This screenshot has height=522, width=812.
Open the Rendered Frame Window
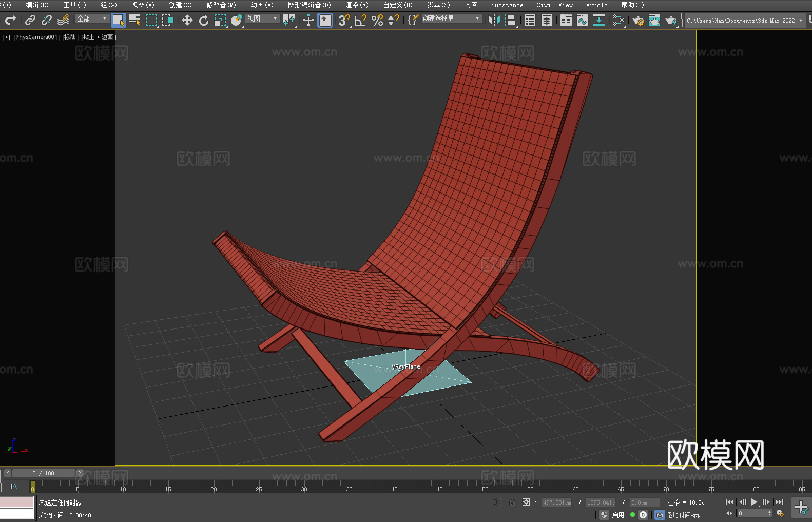point(654,20)
